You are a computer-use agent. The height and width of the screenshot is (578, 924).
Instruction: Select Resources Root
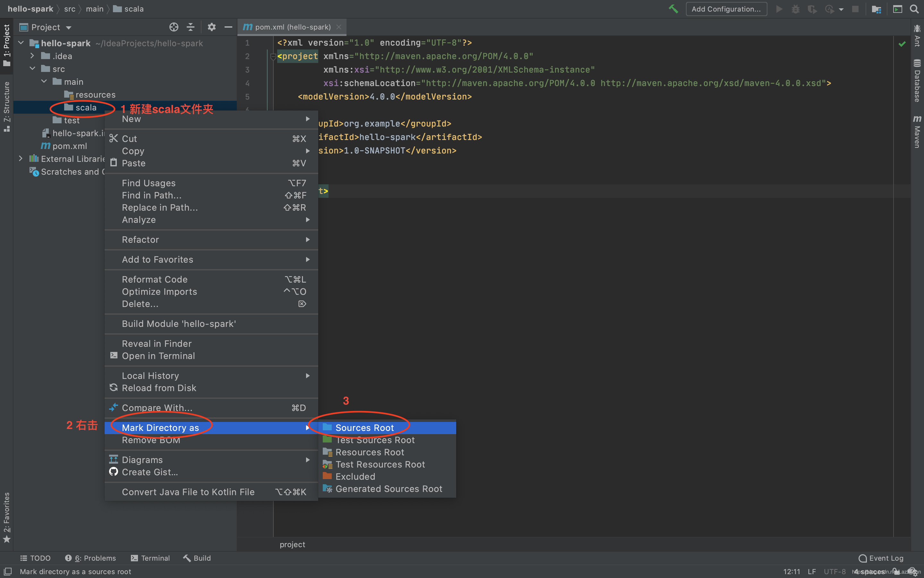click(x=387, y=452)
